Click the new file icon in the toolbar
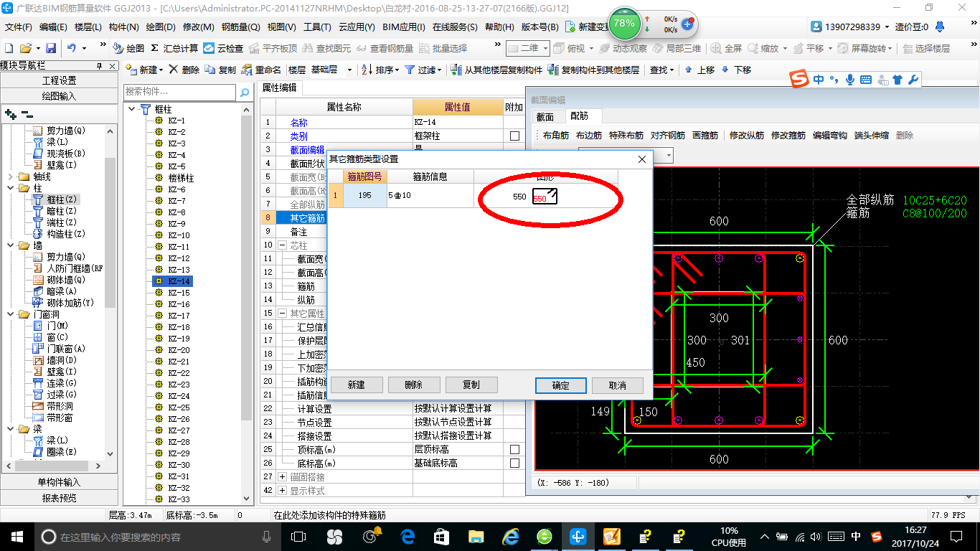 (9, 48)
